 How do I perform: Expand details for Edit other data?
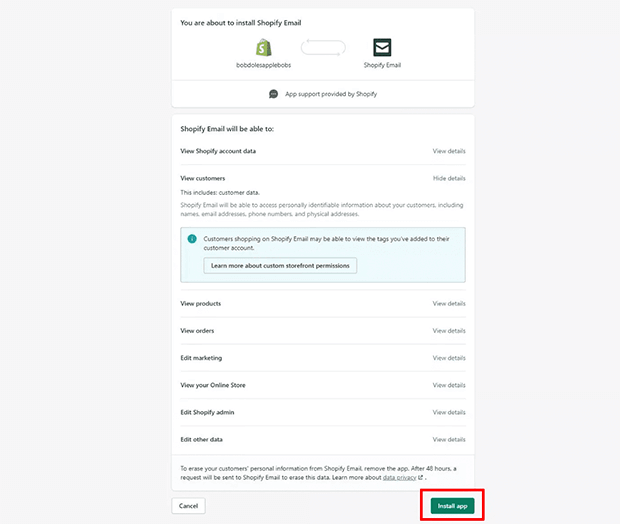[x=449, y=440]
